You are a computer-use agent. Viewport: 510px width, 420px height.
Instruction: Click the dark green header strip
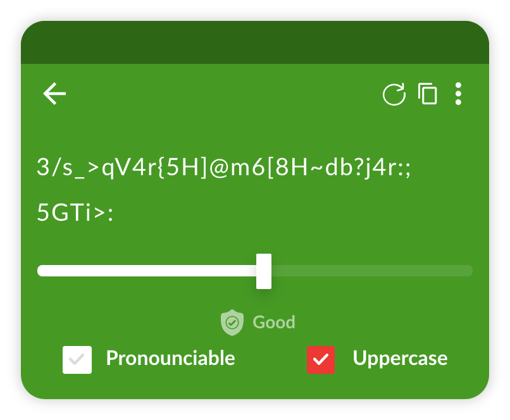coord(255,43)
